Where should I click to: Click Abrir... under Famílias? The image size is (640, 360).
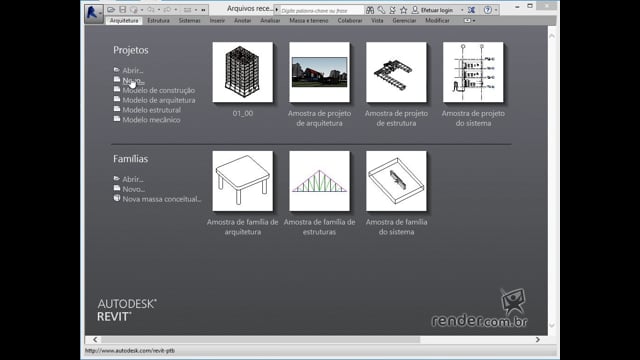coord(133,179)
